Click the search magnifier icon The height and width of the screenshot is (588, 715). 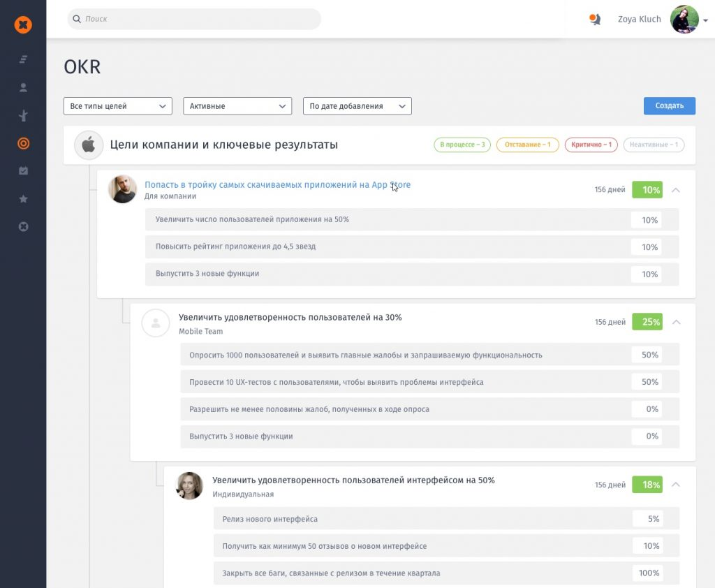tap(77, 19)
